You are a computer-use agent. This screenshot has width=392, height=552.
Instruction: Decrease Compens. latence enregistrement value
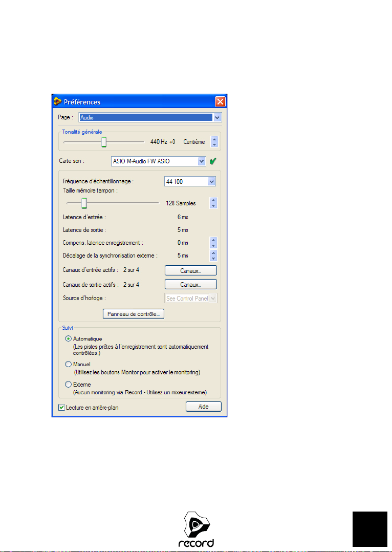[x=213, y=245]
